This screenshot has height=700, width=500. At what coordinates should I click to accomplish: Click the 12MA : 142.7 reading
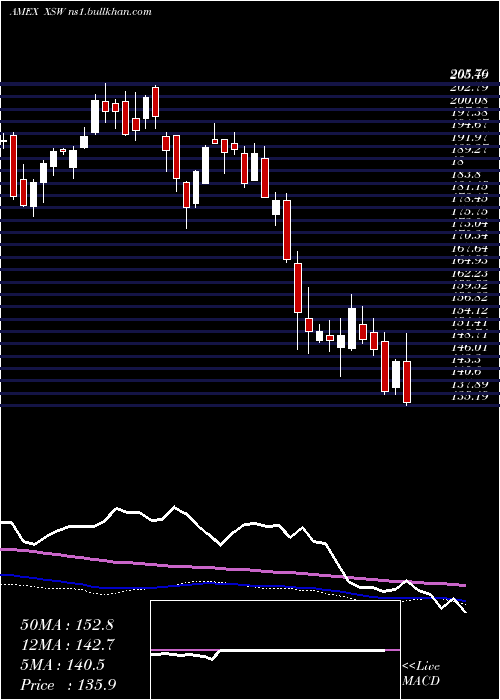click(67, 645)
